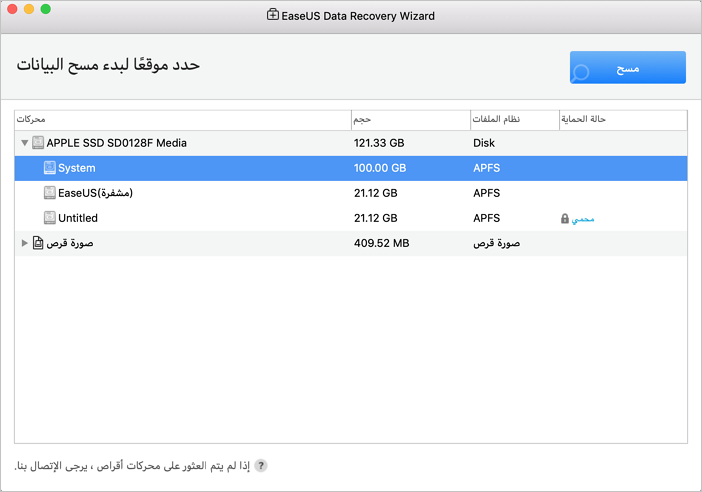The image size is (702, 492).
Task: Open the محمي protected link for Untitled
Action: click(583, 218)
